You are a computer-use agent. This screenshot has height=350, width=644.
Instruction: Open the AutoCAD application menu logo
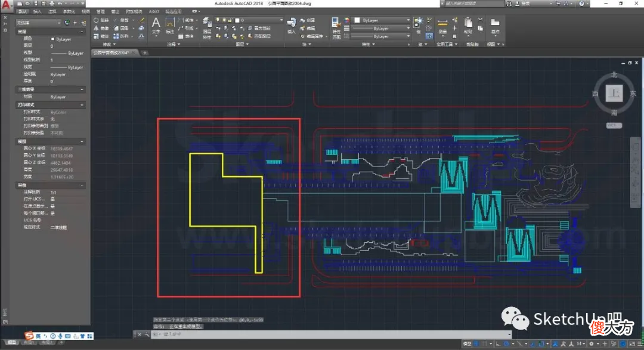click(x=6, y=5)
